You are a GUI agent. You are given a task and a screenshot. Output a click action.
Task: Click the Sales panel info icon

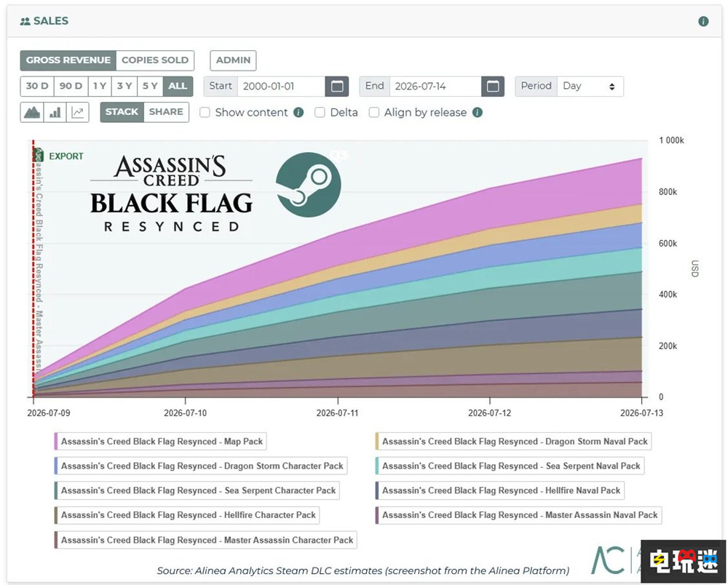click(703, 21)
